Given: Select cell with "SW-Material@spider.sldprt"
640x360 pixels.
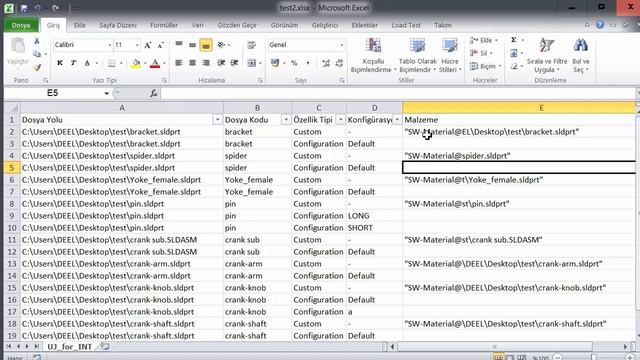Looking at the screenshot, I should click(519, 156).
